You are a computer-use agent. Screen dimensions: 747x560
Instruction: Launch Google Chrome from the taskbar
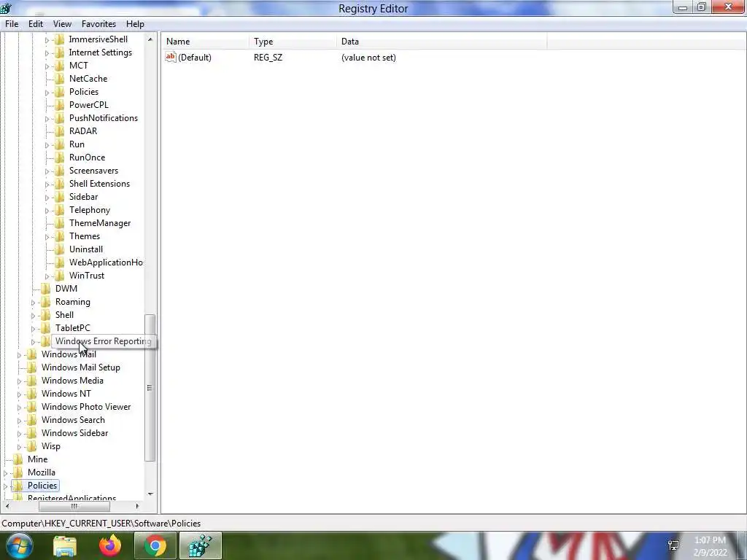[155, 546]
